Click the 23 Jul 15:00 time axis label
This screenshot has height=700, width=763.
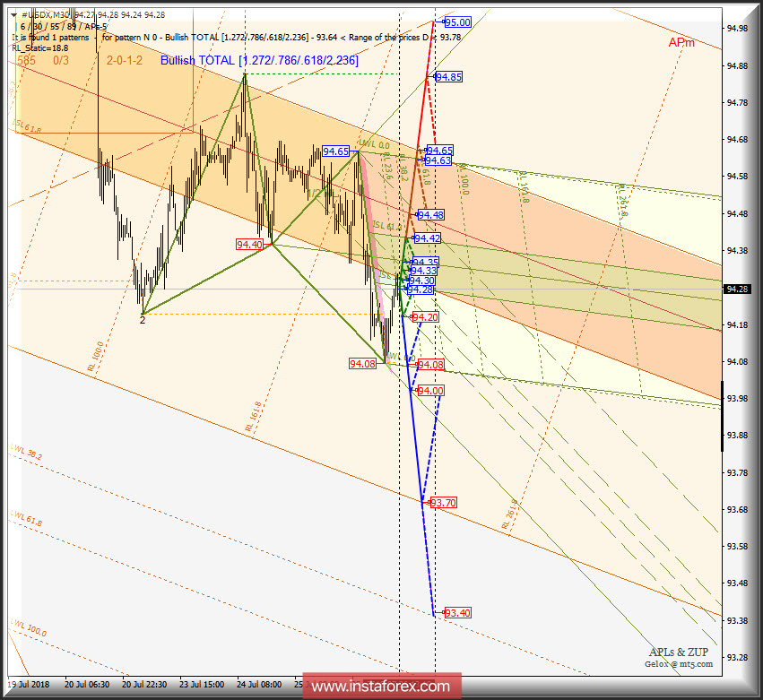(203, 683)
